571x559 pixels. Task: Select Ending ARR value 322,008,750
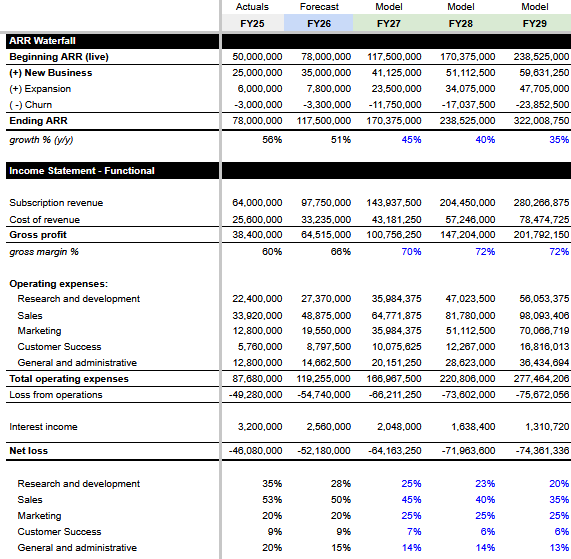[541, 121]
